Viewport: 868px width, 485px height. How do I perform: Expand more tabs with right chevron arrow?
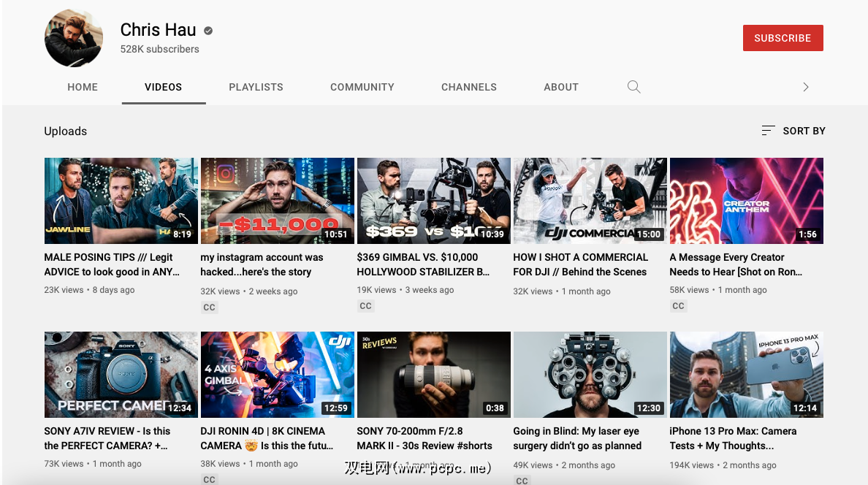click(x=805, y=87)
